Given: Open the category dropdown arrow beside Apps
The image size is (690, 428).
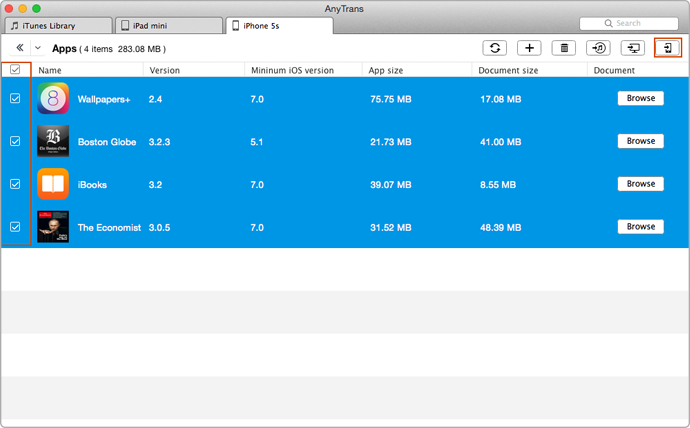Looking at the screenshot, I should (38, 48).
